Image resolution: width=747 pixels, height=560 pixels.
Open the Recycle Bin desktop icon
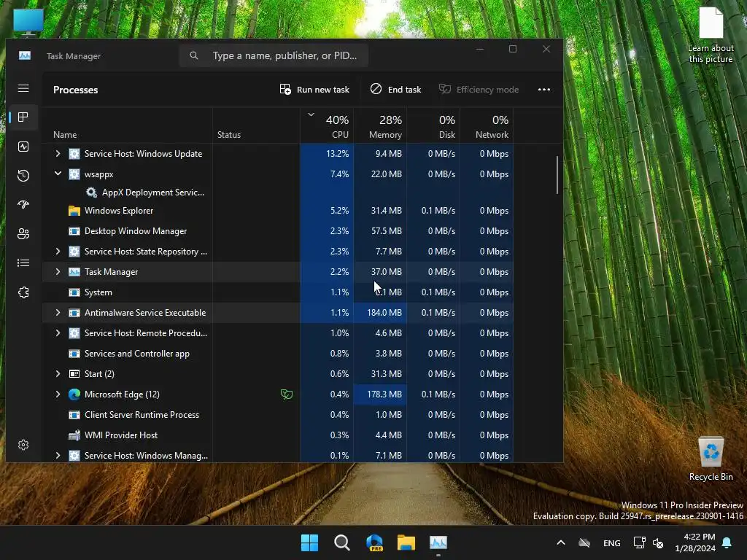click(x=711, y=459)
